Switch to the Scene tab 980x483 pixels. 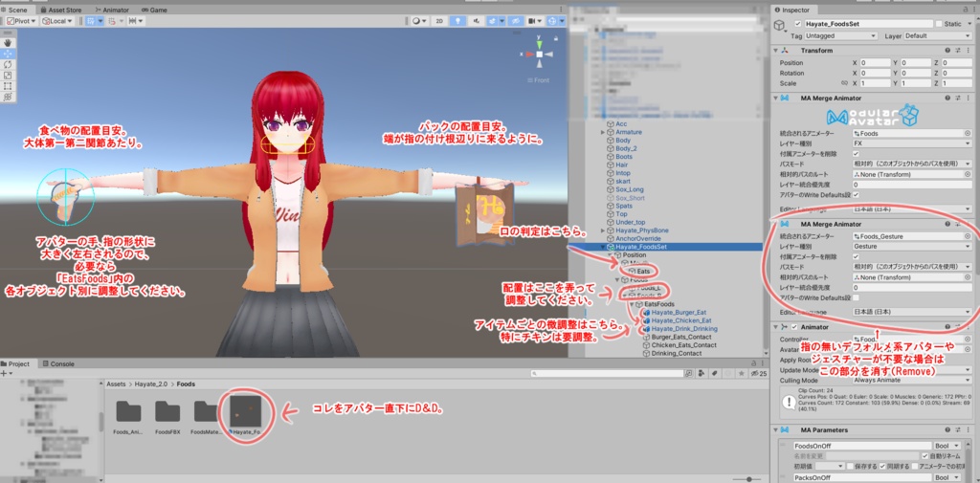[17, 10]
